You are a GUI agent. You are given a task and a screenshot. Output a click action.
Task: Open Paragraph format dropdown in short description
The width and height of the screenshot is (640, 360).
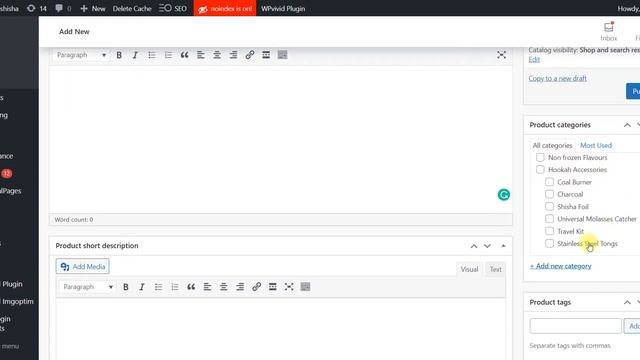(x=87, y=287)
